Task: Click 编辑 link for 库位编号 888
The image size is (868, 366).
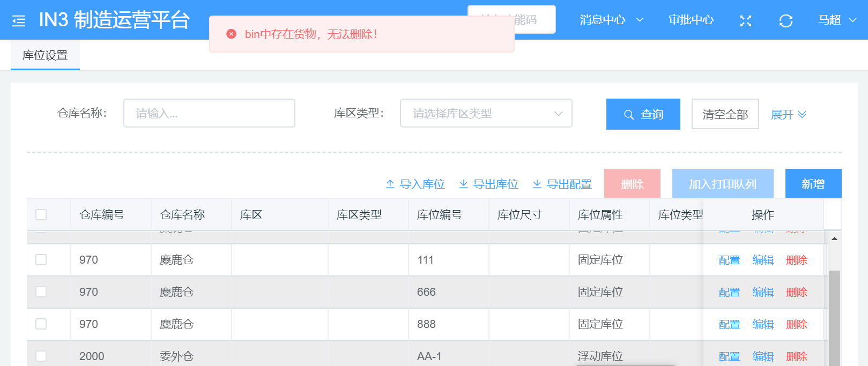Action: coord(763,324)
